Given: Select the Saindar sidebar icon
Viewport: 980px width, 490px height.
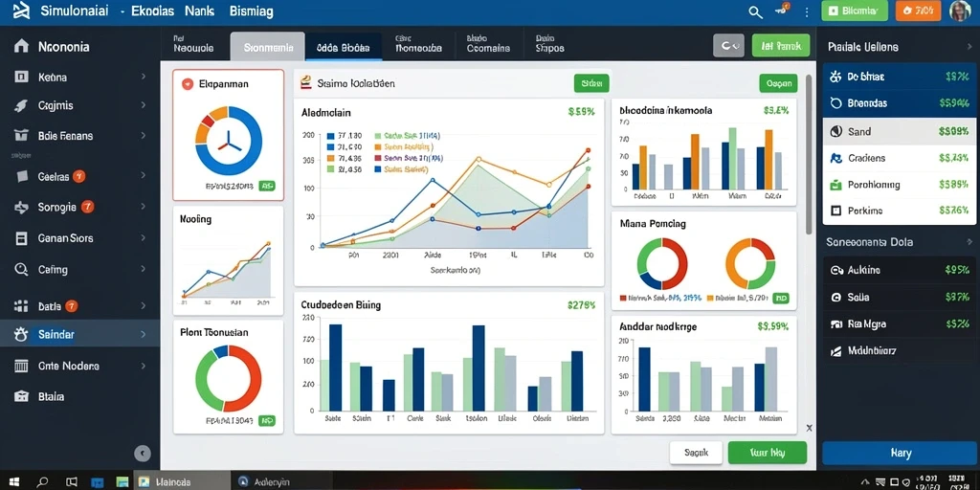Looking at the screenshot, I should (21, 334).
